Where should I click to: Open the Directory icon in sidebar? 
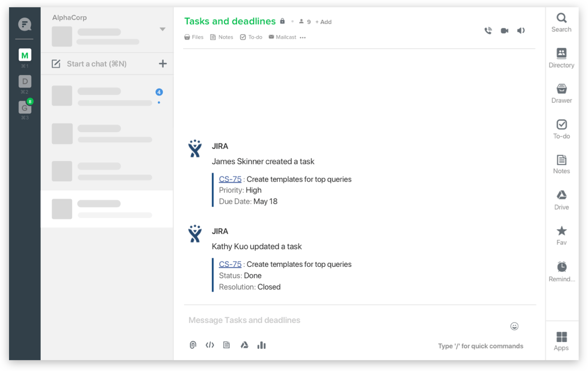(x=561, y=58)
